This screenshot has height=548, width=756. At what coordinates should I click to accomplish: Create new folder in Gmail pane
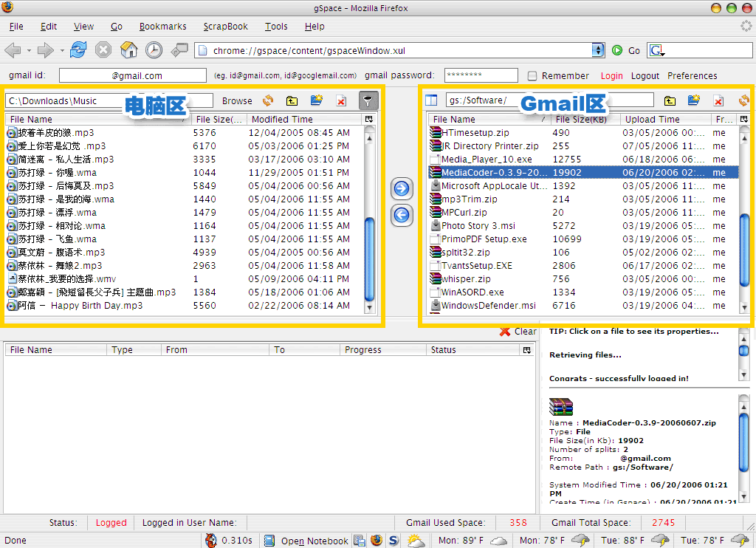693,100
